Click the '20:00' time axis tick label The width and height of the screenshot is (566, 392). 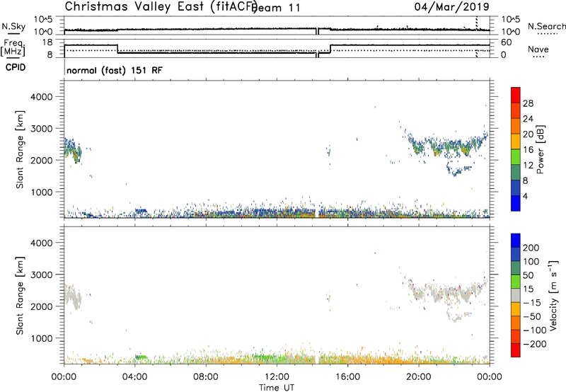[419, 377]
